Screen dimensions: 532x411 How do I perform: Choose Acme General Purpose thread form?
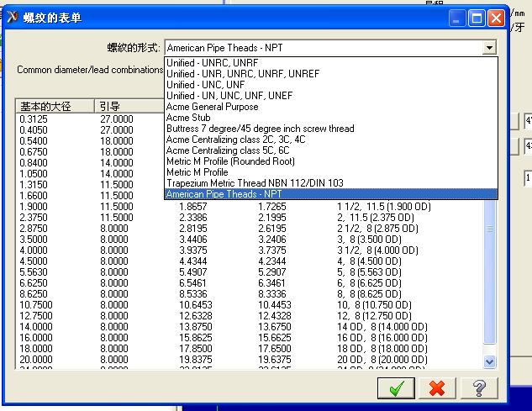pos(331,107)
